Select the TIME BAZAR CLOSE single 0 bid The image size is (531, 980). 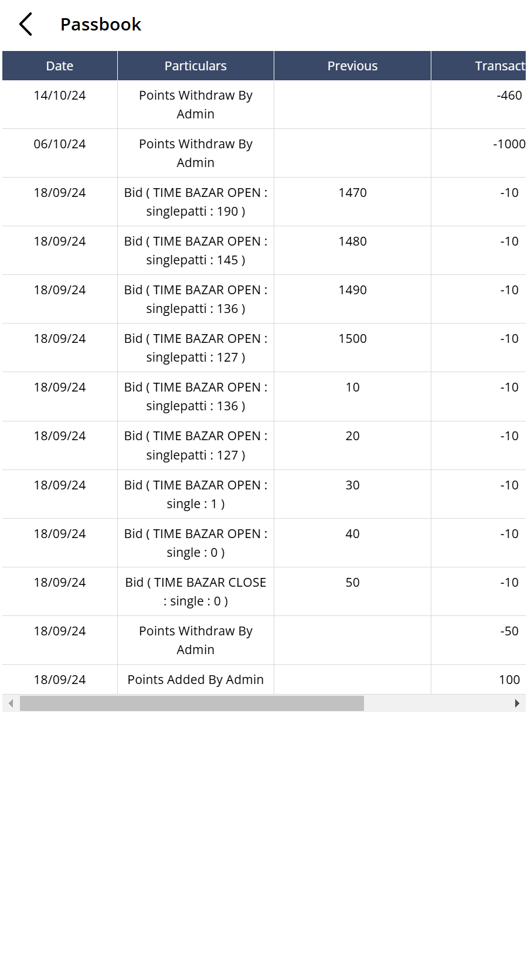[195, 592]
